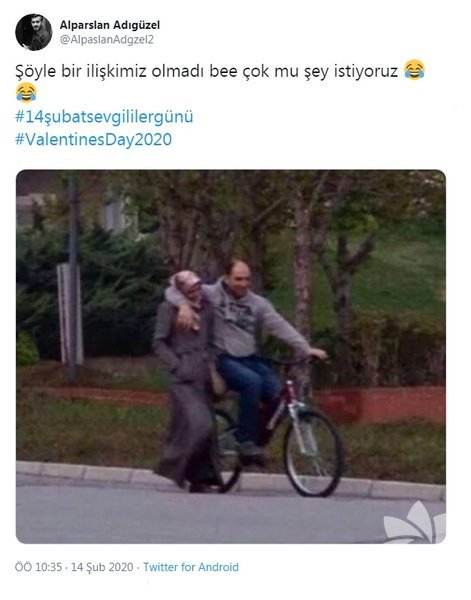
Task: Click the gray pole left of the couple
Action: [73, 276]
